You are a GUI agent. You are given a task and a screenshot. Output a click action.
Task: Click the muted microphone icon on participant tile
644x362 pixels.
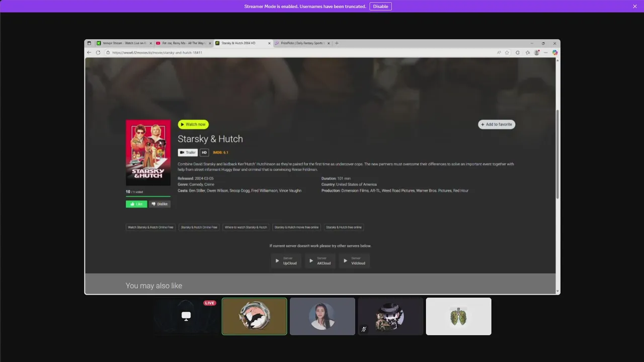[x=364, y=329]
